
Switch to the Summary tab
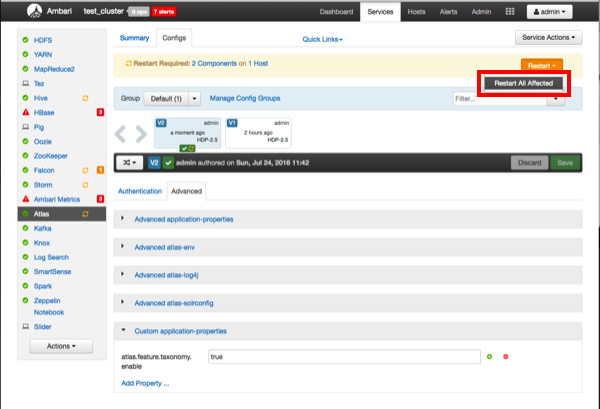pyautogui.click(x=134, y=38)
